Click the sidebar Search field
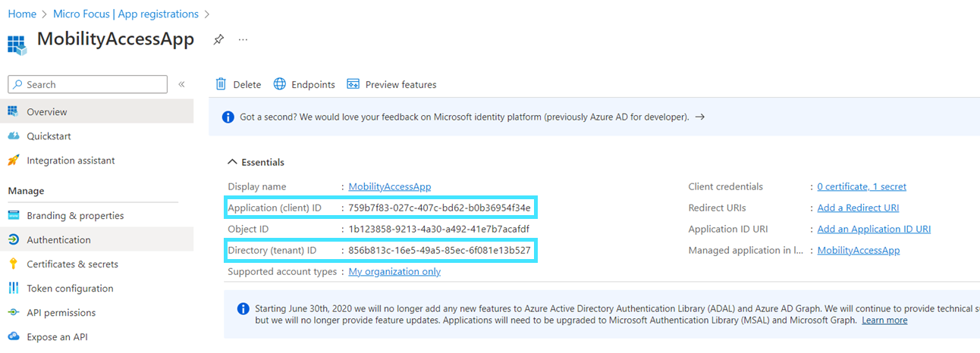This screenshot has height=353, width=980. 88,84
